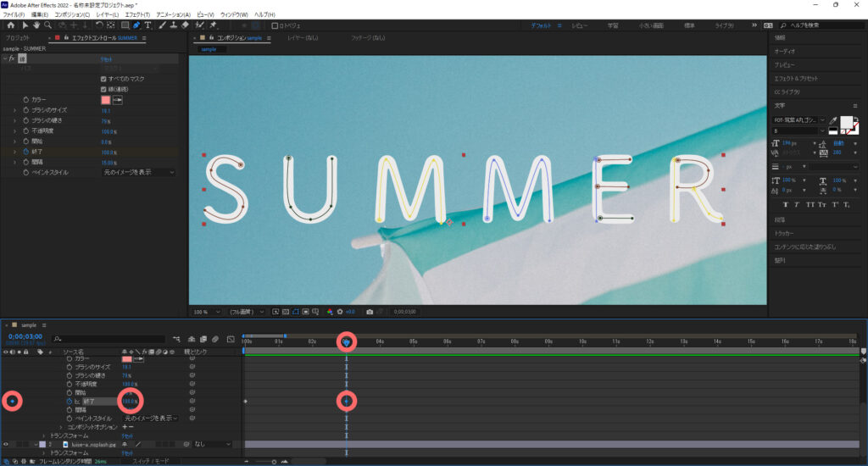Screen dimensions: 868x466
Task: Open the ペイントスタイル dropdown in Effect Controls
Action: coord(138,172)
